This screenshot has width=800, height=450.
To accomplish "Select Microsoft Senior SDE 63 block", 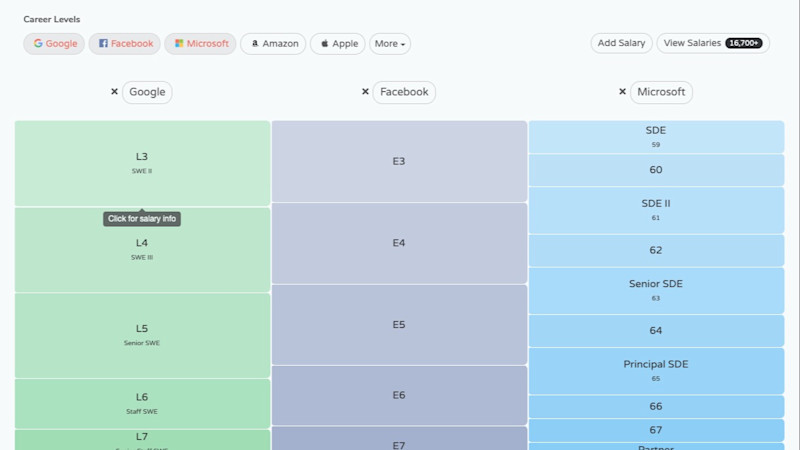I will [657, 291].
